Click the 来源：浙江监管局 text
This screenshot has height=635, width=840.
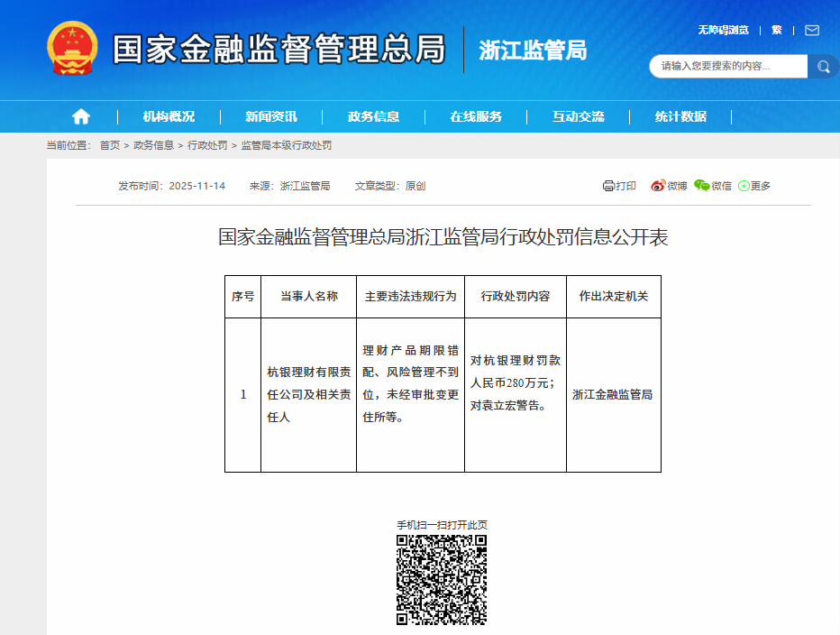click(x=290, y=186)
